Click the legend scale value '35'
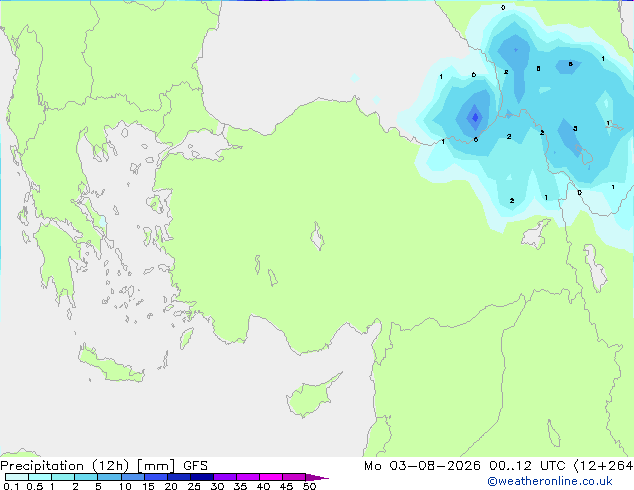 pyautogui.click(x=240, y=486)
